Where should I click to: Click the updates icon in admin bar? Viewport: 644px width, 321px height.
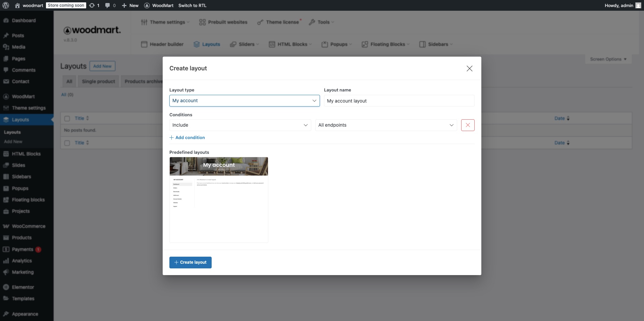tap(92, 5)
